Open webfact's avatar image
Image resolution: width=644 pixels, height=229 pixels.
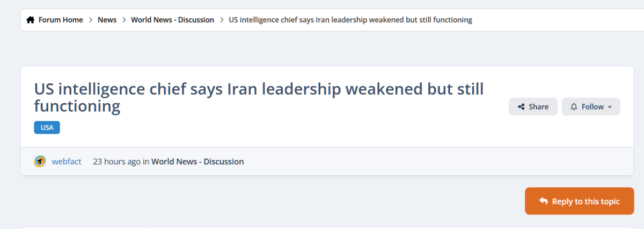40,161
